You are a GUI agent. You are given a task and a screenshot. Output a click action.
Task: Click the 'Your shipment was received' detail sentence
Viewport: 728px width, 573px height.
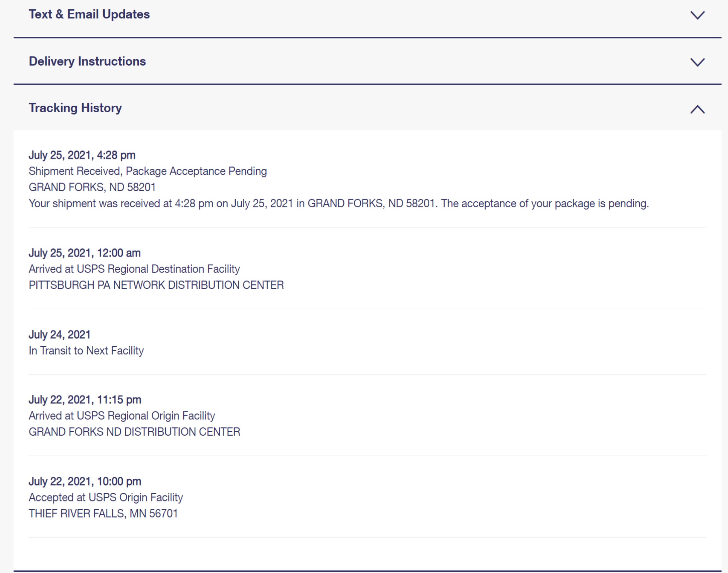[x=339, y=203]
